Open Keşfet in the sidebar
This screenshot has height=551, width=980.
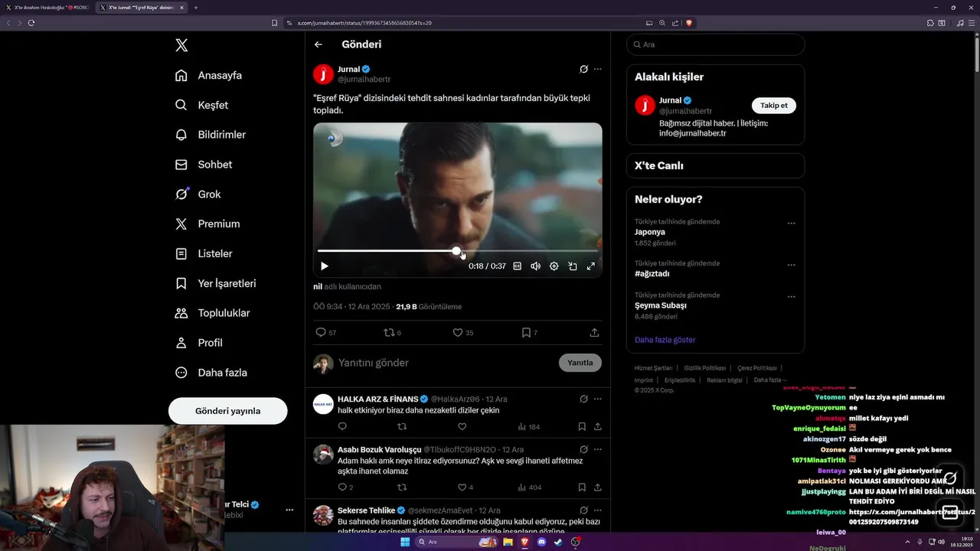[201, 105]
